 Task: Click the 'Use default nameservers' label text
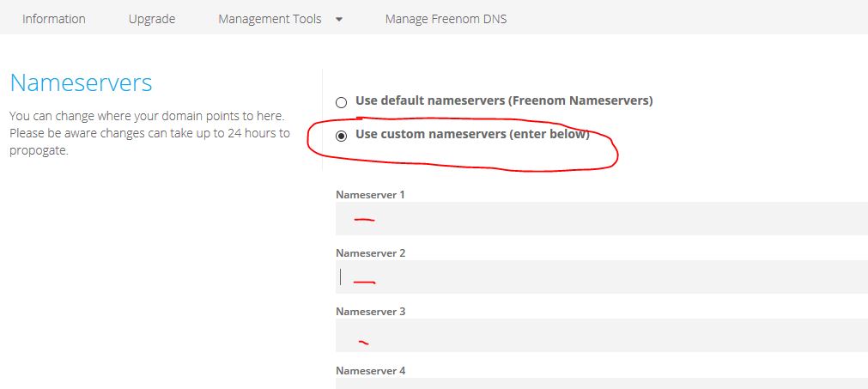[x=504, y=100]
